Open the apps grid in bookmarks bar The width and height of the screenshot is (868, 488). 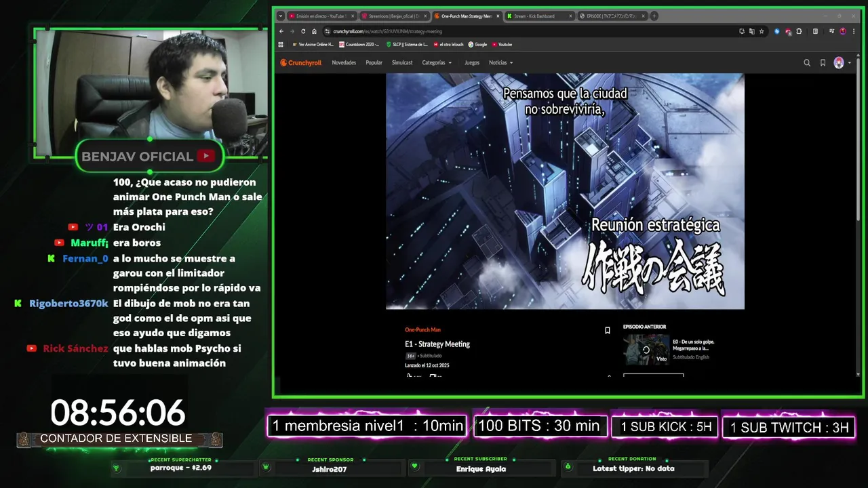coord(281,45)
